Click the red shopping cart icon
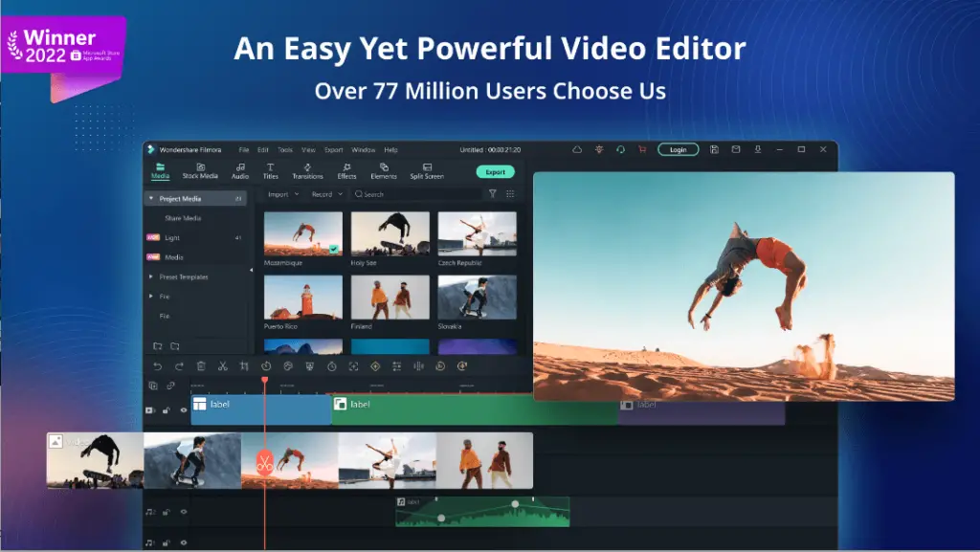The image size is (980, 552). click(642, 150)
